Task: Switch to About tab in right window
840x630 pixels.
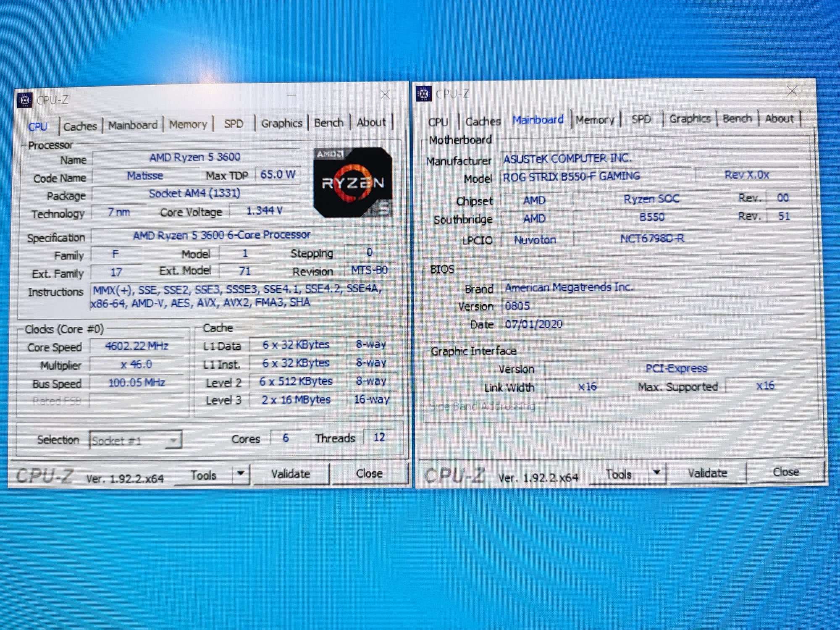Action: click(779, 118)
